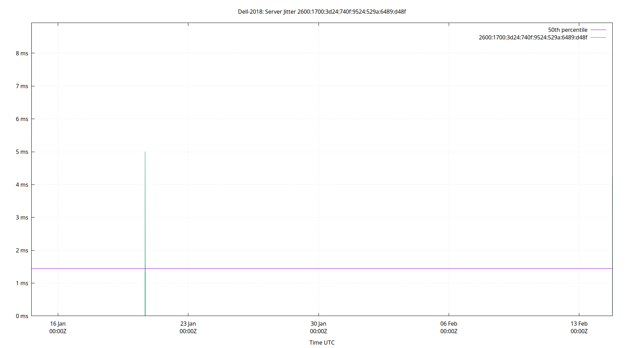Screen dimensions: 644x348
Task: Click the 2600:1700 IPv6 address legend entry
Action: 533,37
